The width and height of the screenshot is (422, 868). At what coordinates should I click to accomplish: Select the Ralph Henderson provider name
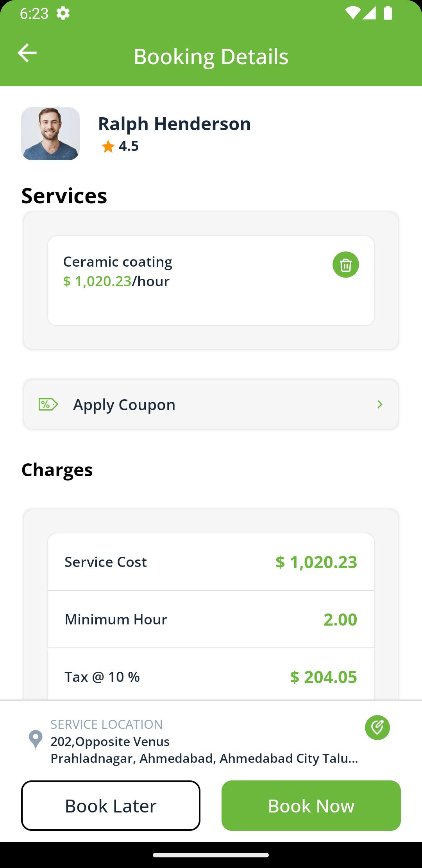point(174,124)
